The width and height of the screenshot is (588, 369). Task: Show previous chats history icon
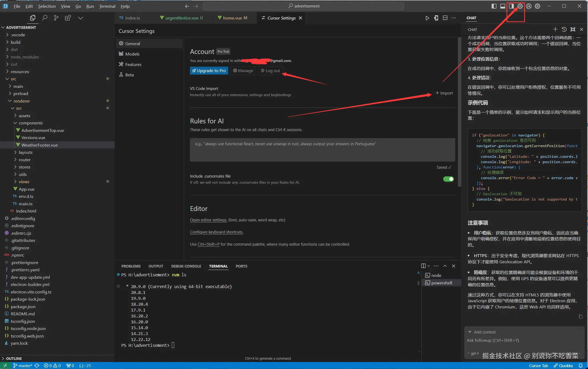pyautogui.click(x=564, y=29)
